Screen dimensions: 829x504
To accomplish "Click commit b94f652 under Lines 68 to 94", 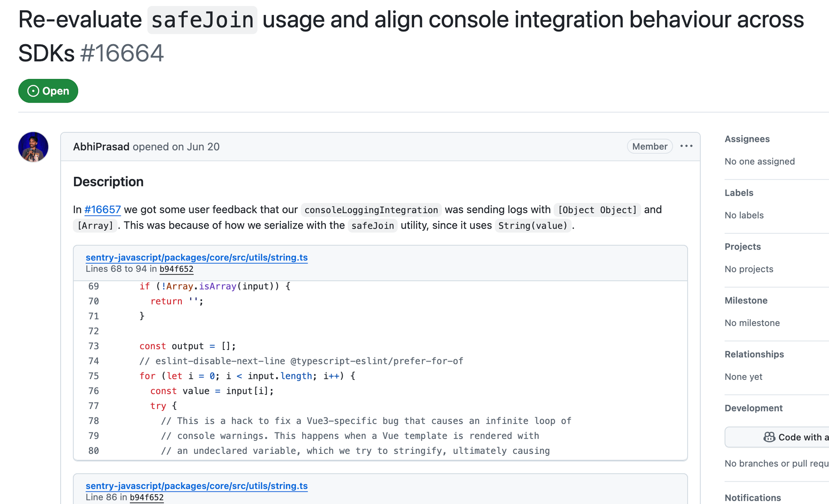I will 176,269.
